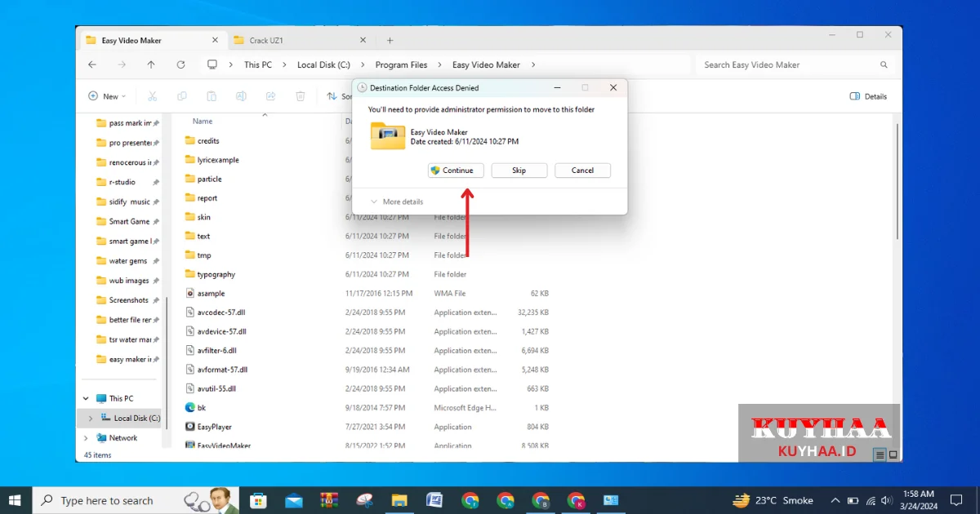Click the Delete trash icon
The width and height of the screenshot is (980, 514).
coord(300,96)
